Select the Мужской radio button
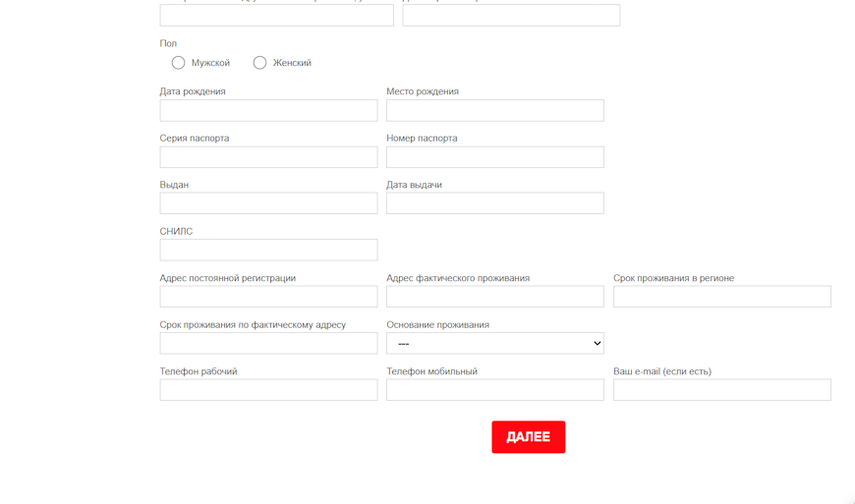Screen dimensions: 855x504 [x=178, y=63]
